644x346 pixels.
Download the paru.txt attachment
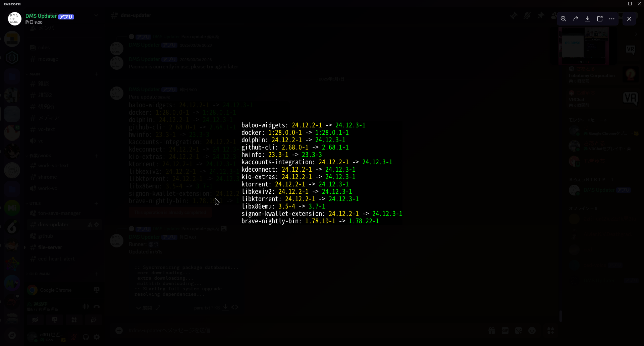point(225,307)
